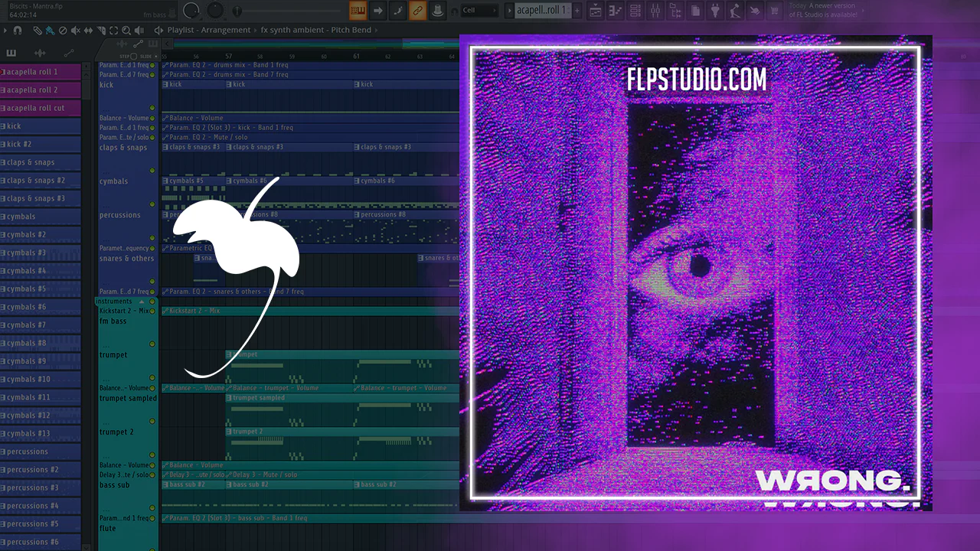Open the shopping cart icon
This screenshot has width=980, height=551.
774,11
